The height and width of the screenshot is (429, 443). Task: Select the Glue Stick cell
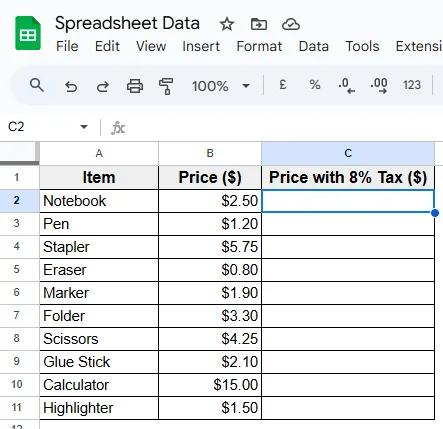(x=99, y=362)
